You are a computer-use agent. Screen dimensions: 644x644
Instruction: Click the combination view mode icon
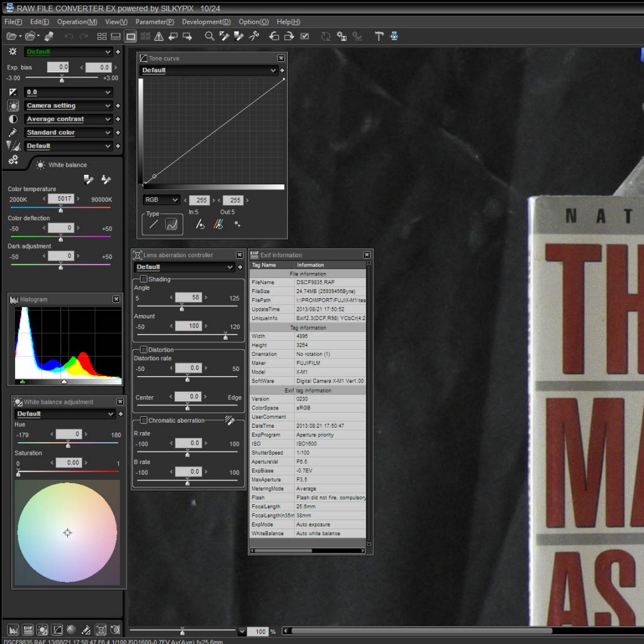tap(116, 36)
